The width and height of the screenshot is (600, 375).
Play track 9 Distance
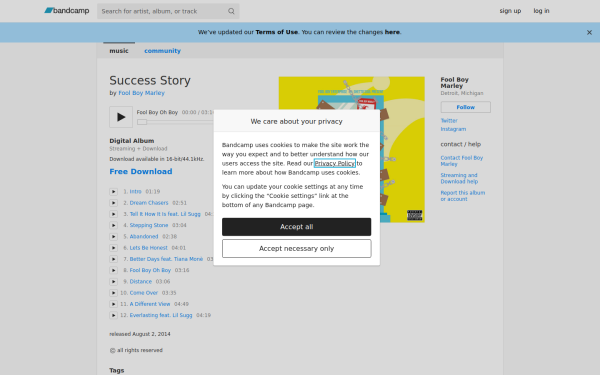pos(113,282)
